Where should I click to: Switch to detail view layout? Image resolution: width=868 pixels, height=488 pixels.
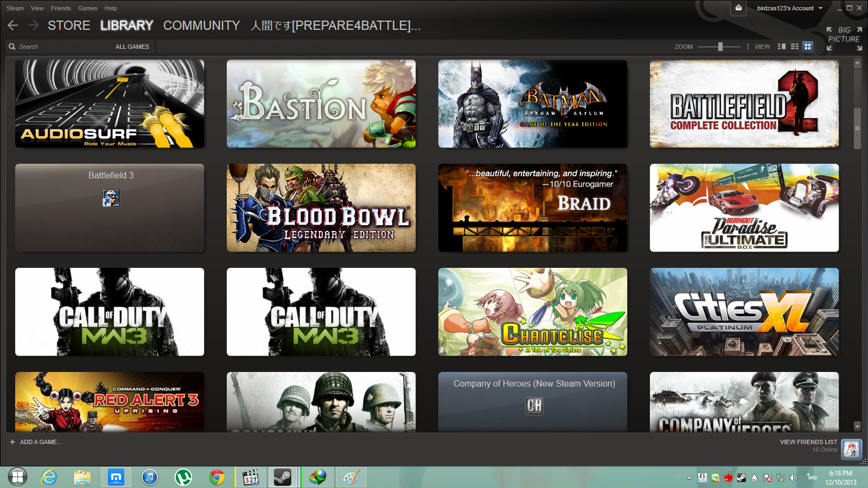click(781, 47)
